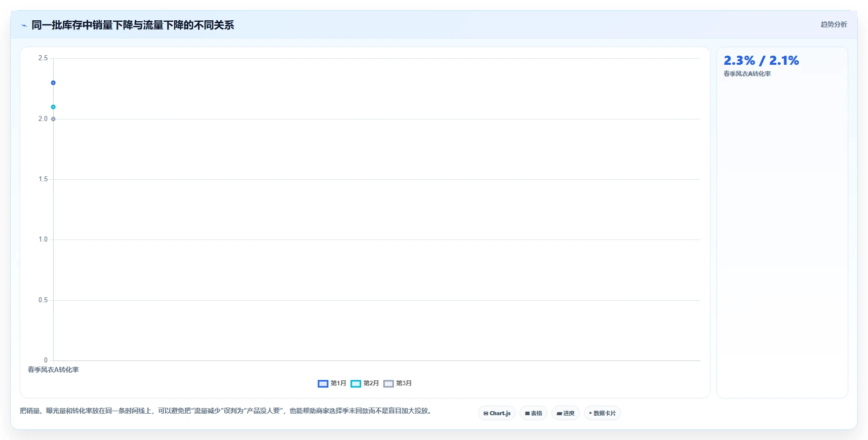The width and height of the screenshot is (868, 440).
Task: Toggle the 第1月 legend item
Action: point(332,383)
